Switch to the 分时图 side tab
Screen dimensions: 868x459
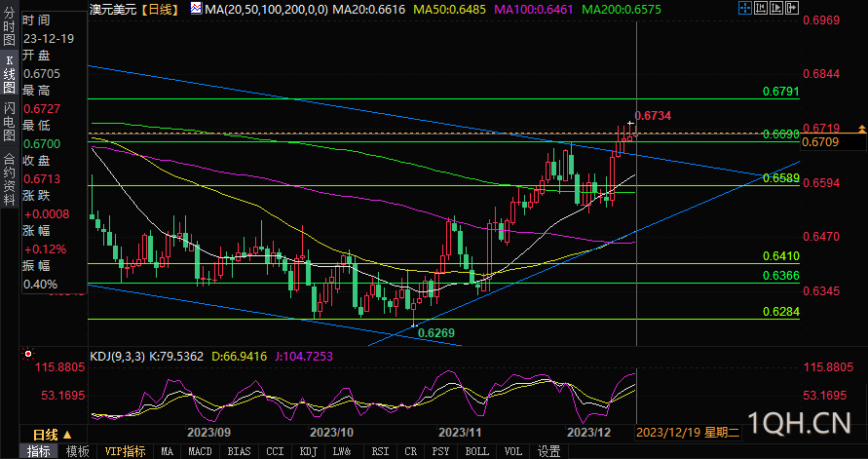(10, 27)
